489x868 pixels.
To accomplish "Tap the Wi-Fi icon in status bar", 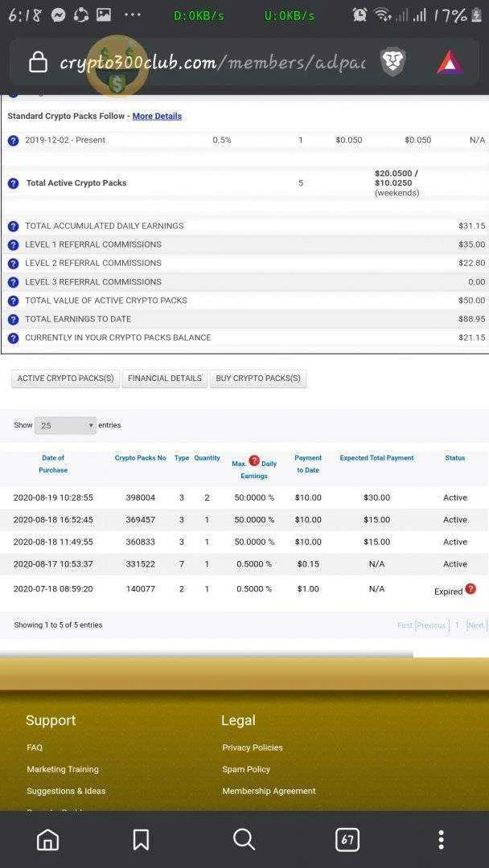I will click(x=383, y=15).
